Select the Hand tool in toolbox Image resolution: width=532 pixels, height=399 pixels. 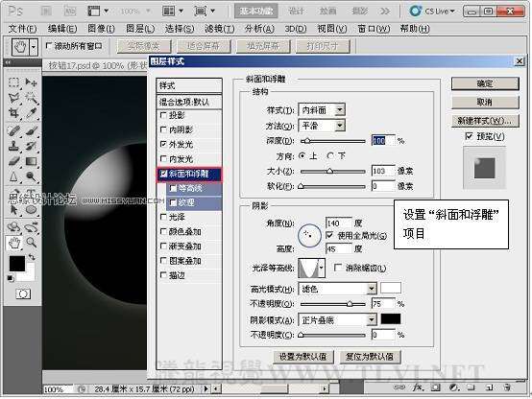14,243
